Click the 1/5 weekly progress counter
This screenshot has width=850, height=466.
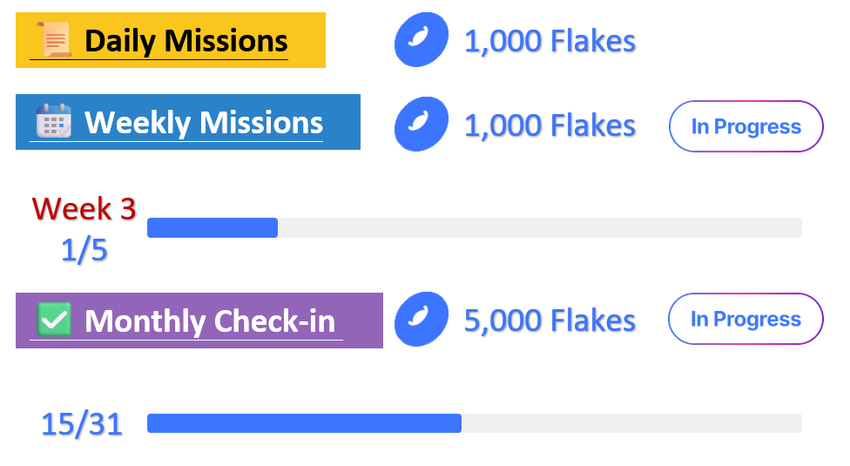(x=84, y=249)
